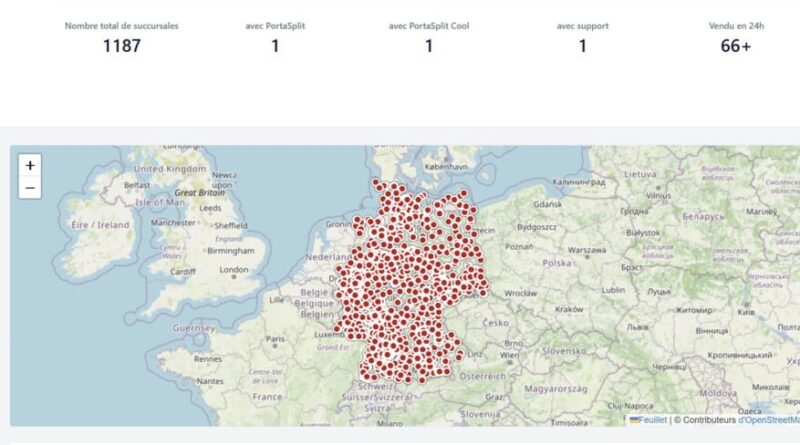Click the 'avec PortaSplit Cool' statistic
This screenshot has height=445, width=800.
[429, 38]
